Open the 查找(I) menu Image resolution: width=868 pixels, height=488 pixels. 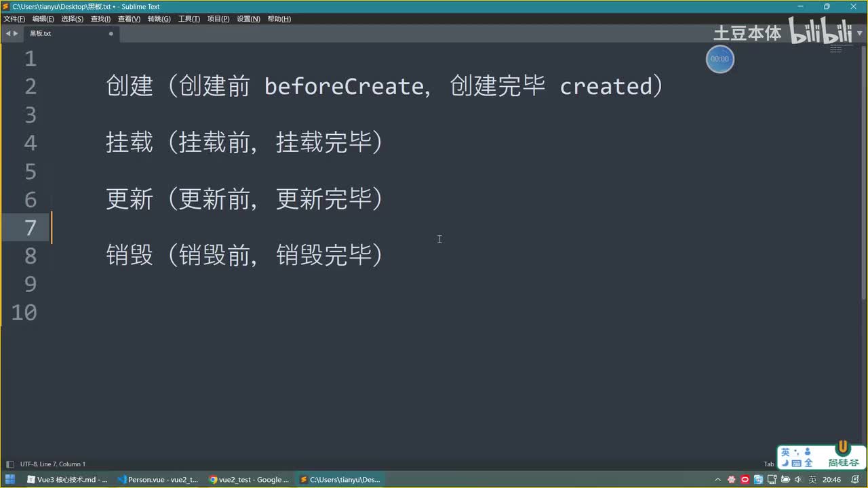pos(100,19)
